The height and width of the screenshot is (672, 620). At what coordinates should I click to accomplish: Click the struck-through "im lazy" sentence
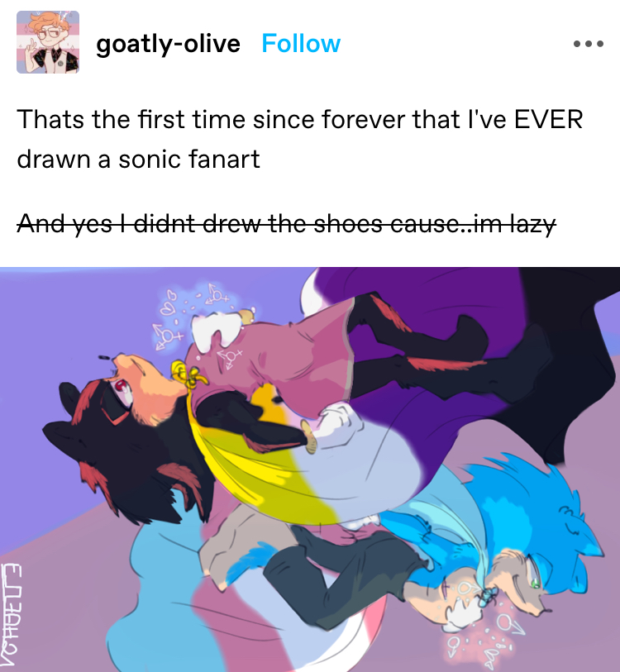click(x=286, y=224)
